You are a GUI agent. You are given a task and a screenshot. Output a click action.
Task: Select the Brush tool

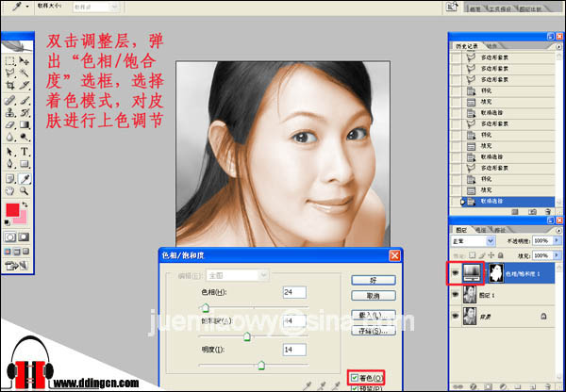point(25,100)
